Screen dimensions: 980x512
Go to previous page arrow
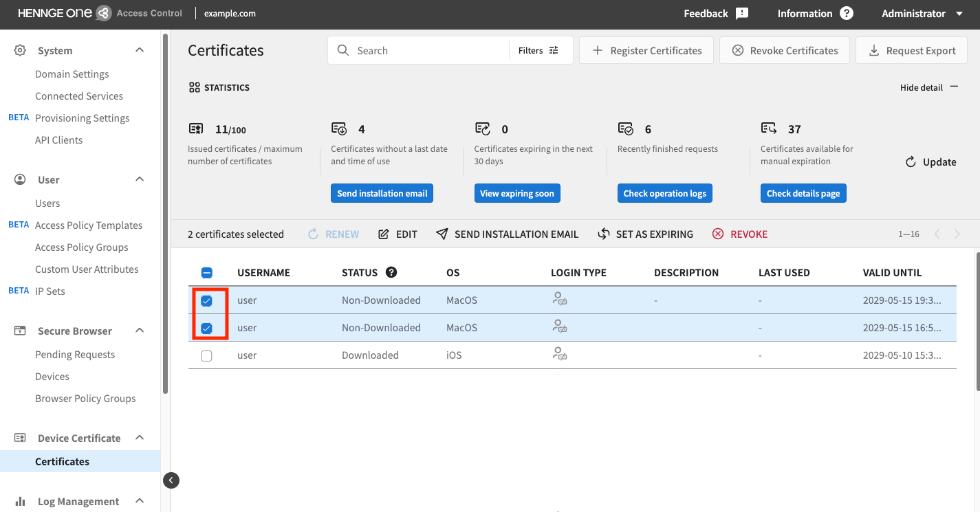click(937, 234)
